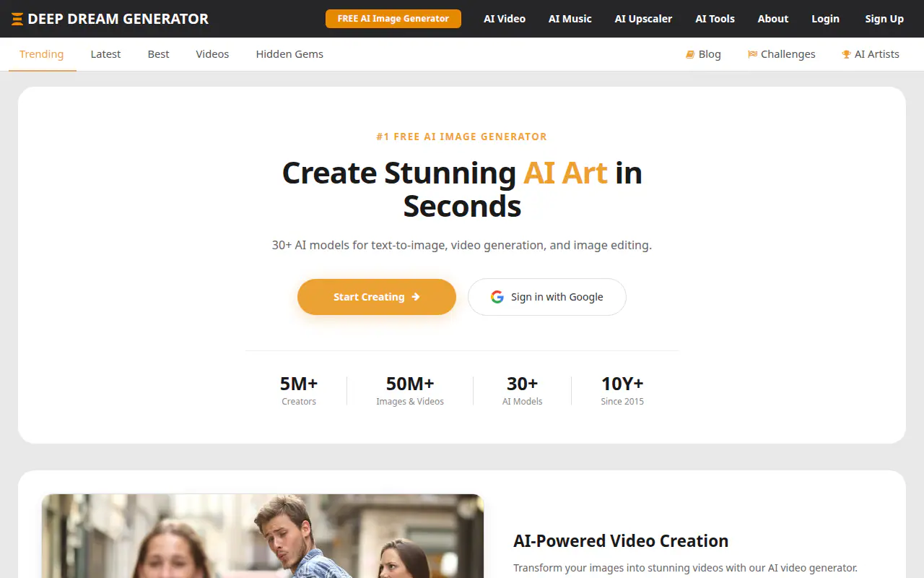Open the Hidden Gems tab
The width and height of the screenshot is (924, 578).
point(289,54)
